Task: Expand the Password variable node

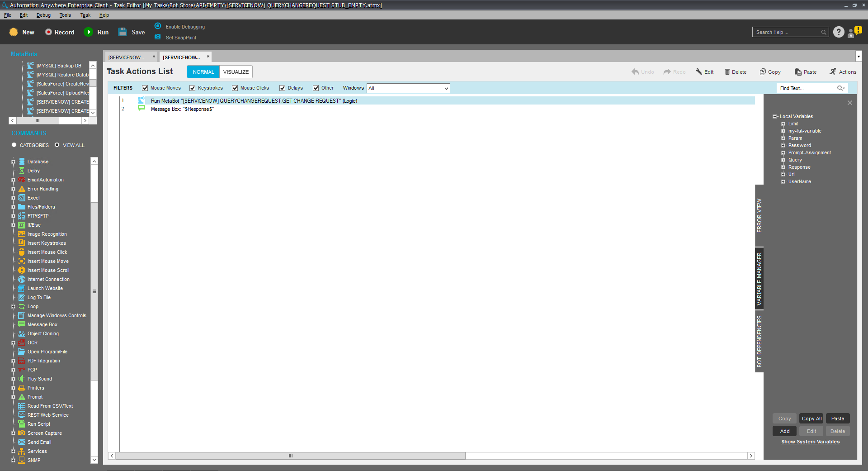Action: (x=783, y=146)
